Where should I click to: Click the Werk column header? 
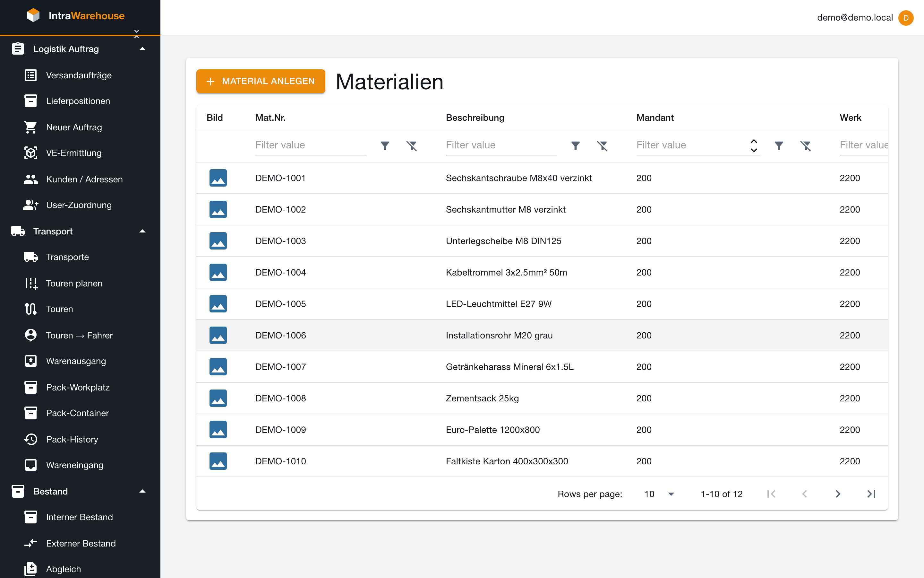pyautogui.click(x=850, y=118)
